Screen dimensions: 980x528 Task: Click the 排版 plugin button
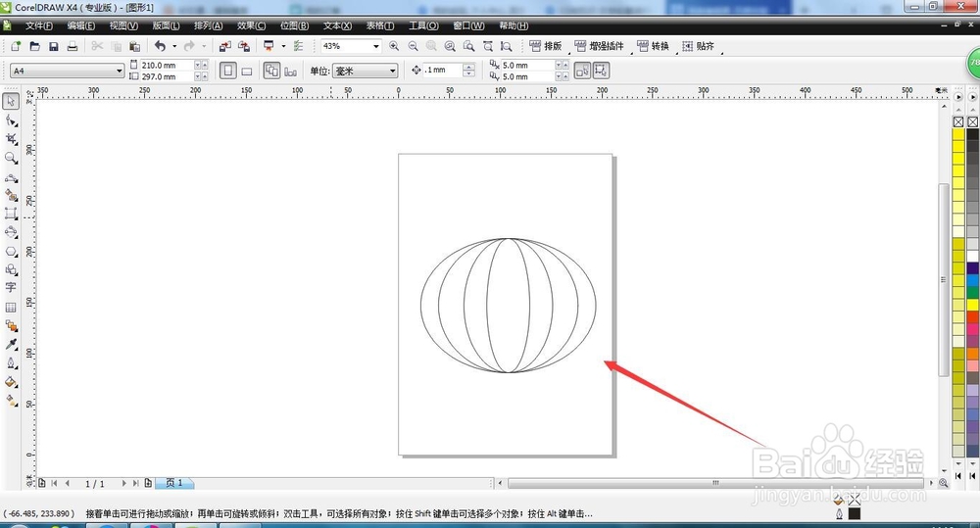pos(546,46)
